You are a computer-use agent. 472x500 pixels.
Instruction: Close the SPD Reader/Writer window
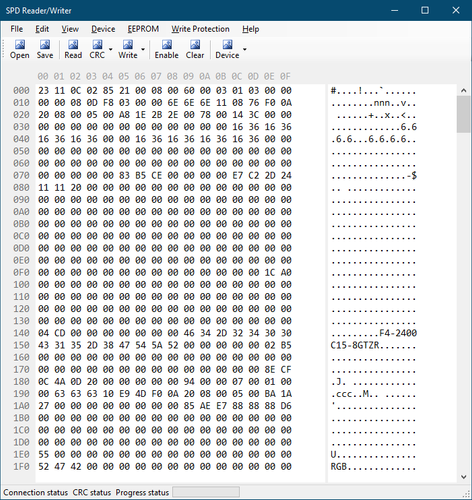tap(456, 10)
